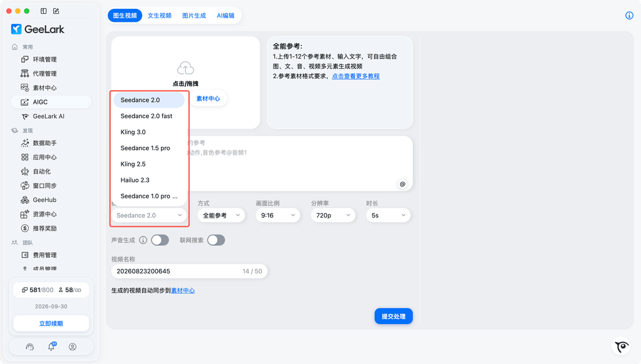Select Seedance 2.0 from model list
Screen dimensions: 641x364
(x=149, y=100)
